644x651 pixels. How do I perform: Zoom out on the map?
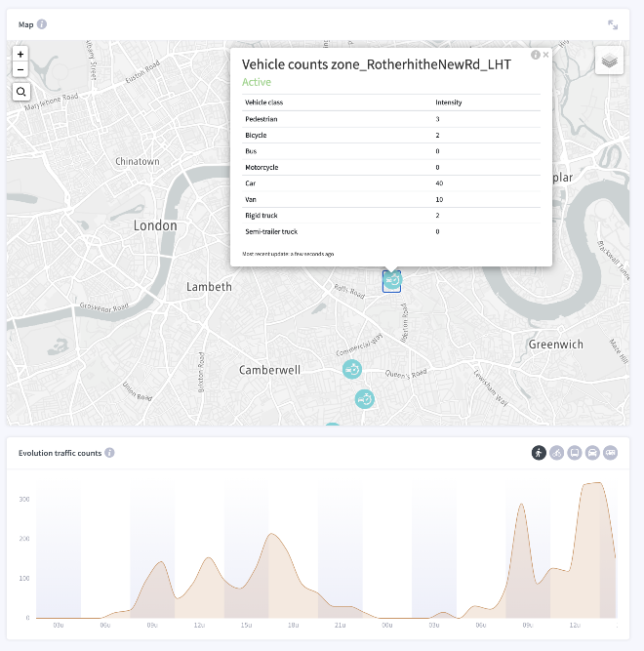click(x=20, y=70)
